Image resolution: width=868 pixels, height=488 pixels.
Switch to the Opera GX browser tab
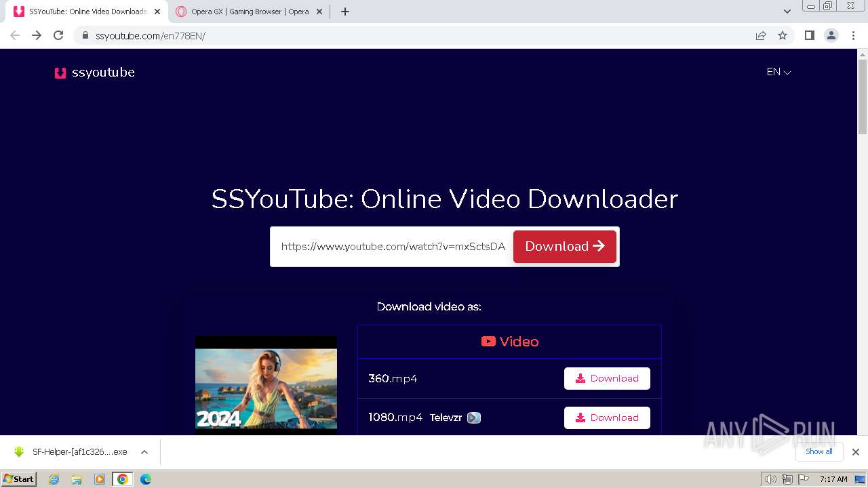point(250,12)
